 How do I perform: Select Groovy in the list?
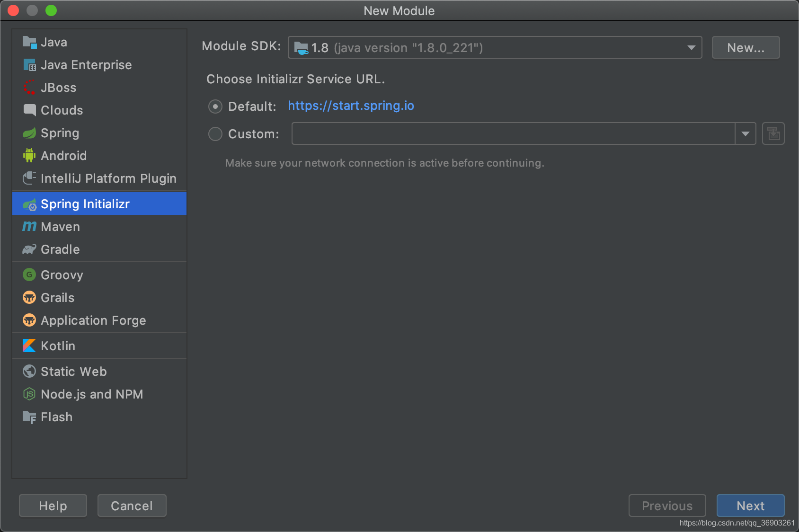point(99,275)
